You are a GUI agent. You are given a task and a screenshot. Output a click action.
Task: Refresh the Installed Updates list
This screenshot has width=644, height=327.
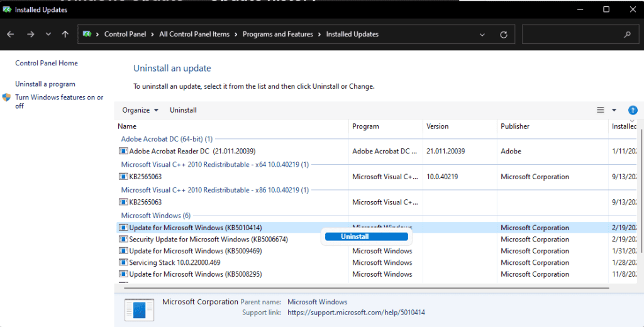[x=503, y=35]
